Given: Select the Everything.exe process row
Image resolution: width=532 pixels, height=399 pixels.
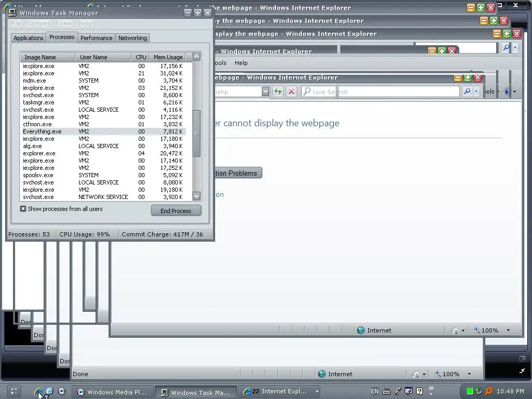Looking at the screenshot, I should coord(103,131).
